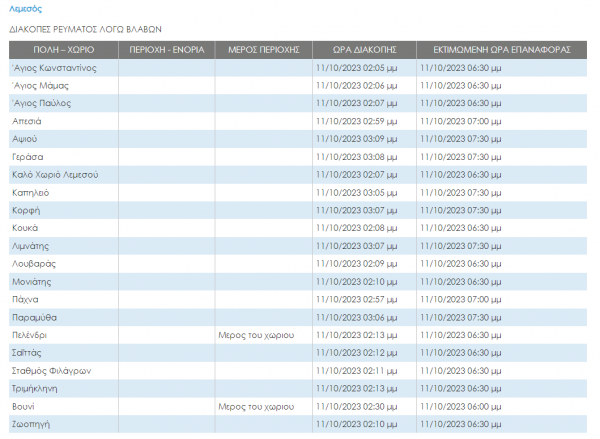The width and height of the screenshot is (600, 439).
Task: Click outage time 11/10/2023 02:09 μμ
Action: pos(357,264)
